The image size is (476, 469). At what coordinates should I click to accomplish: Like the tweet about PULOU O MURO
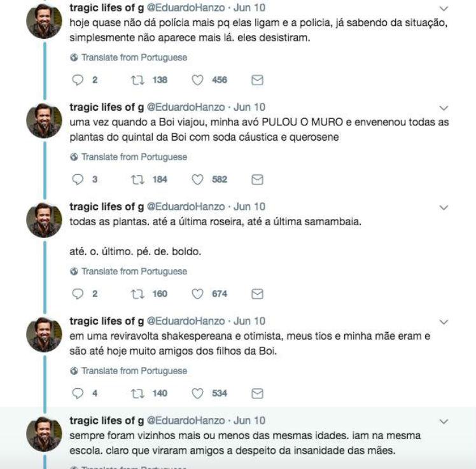[x=197, y=179]
